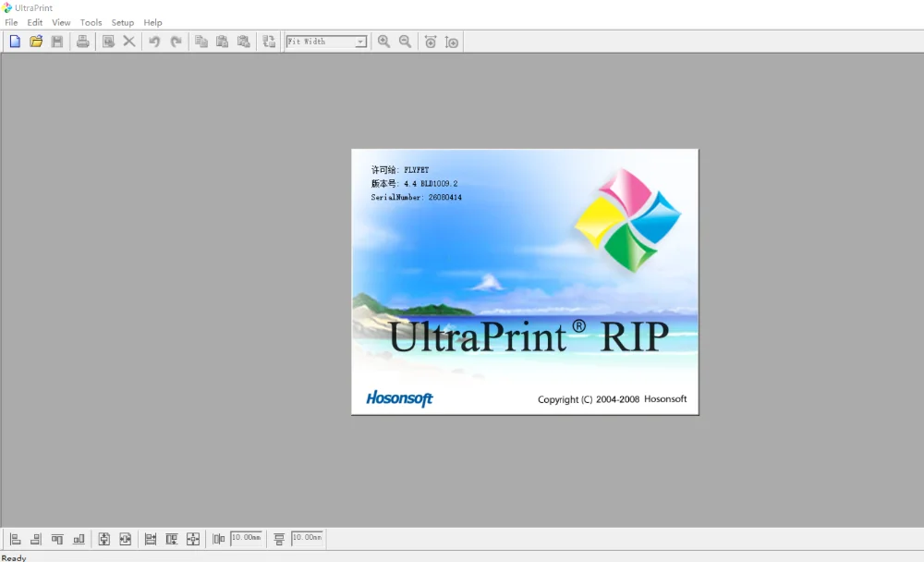Open the View menu

(61, 22)
